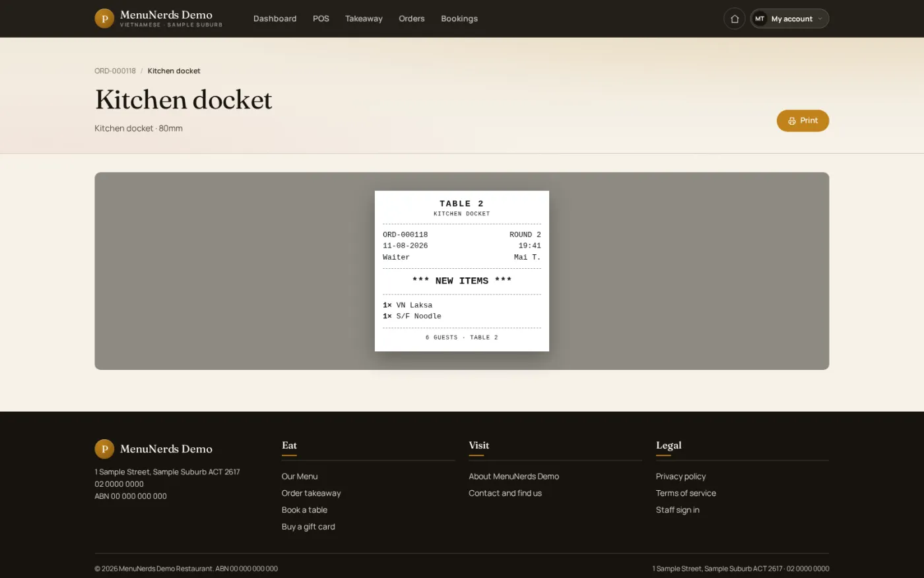Expand the My account dropdown chevron

[820, 18]
